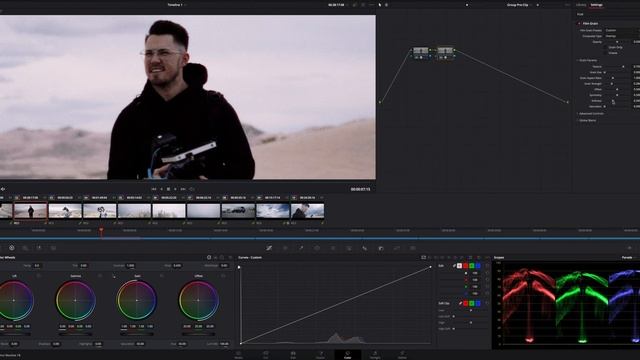Toggle the red curve edit channel
The height and width of the screenshot is (360, 640).
(x=465, y=266)
